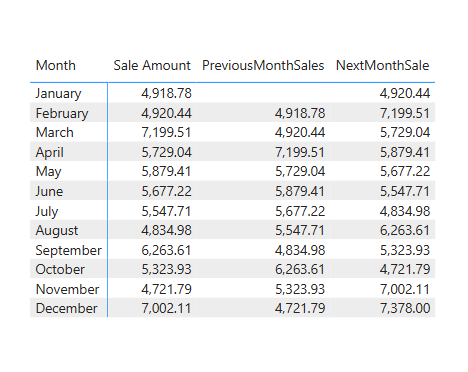Click March's Sale Amount 7,199.51
The width and height of the screenshot is (468, 372).
point(166,132)
